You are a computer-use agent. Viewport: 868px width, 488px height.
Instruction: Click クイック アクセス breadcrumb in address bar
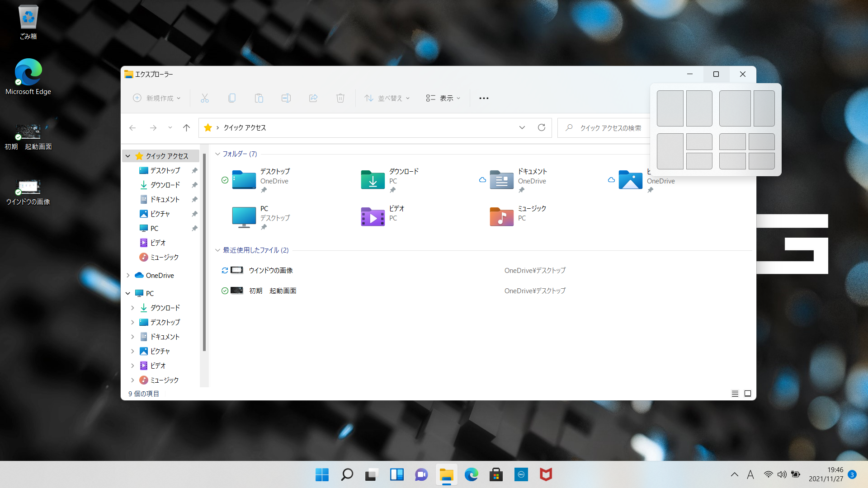click(245, 128)
